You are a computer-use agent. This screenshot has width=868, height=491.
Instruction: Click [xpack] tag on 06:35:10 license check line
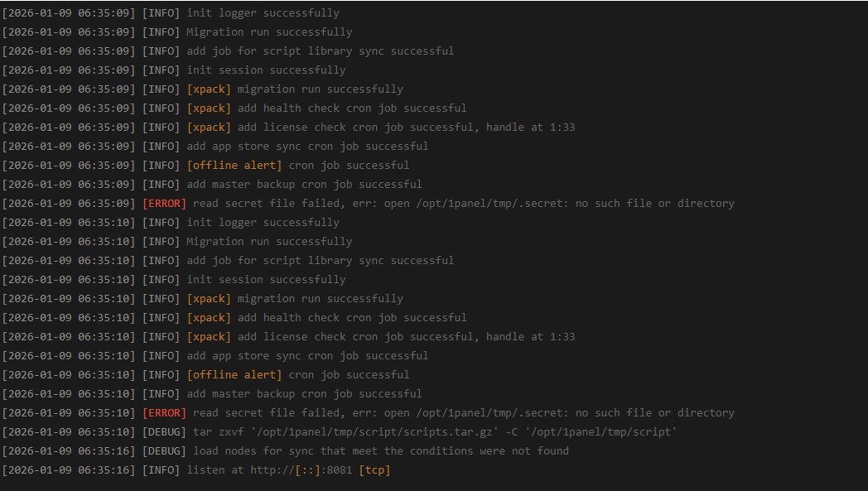[209, 337]
